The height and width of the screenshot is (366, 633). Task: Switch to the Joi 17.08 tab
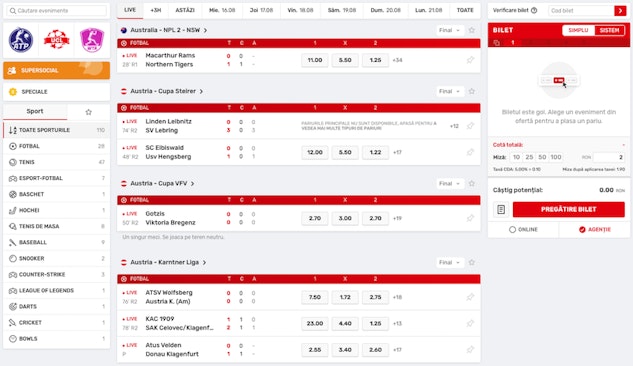coord(261,10)
